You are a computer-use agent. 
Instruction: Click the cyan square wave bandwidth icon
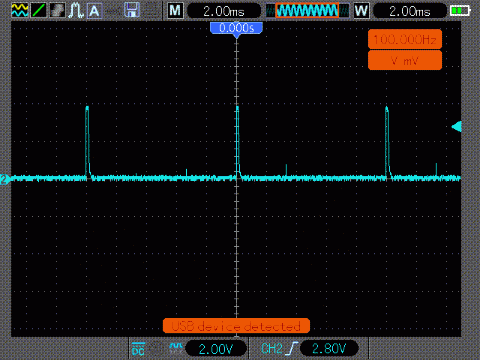click(176, 348)
